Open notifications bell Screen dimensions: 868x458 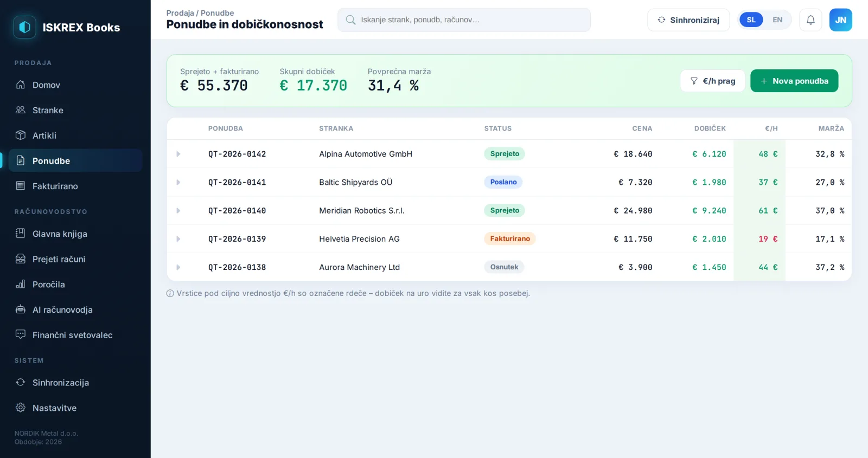[x=810, y=20]
